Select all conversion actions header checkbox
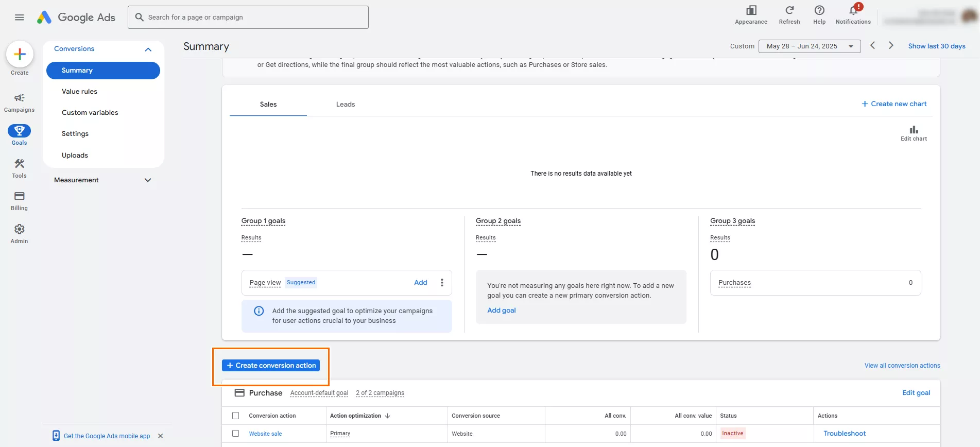The image size is (980, 447). 236,416
